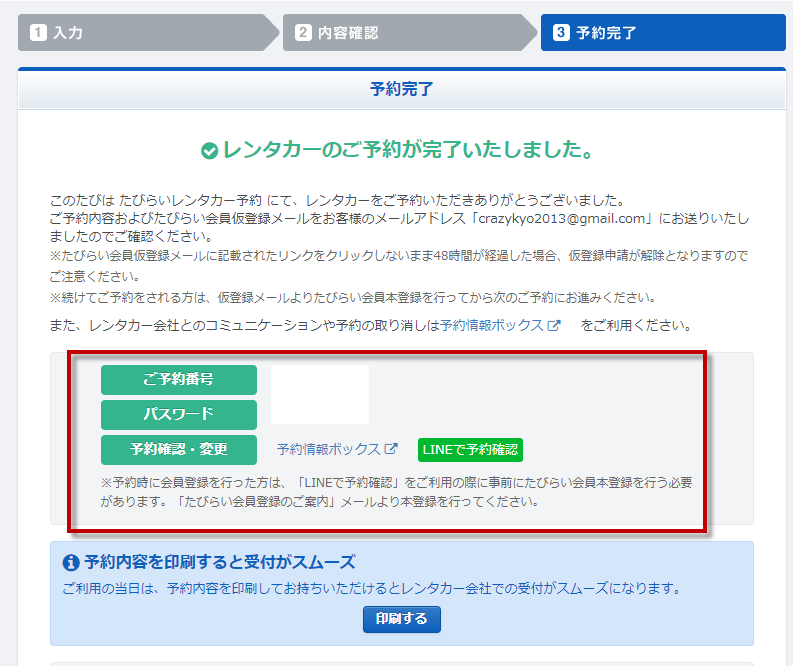
Task: Select step 3 予約完了 tab
Action: [663, 33]
